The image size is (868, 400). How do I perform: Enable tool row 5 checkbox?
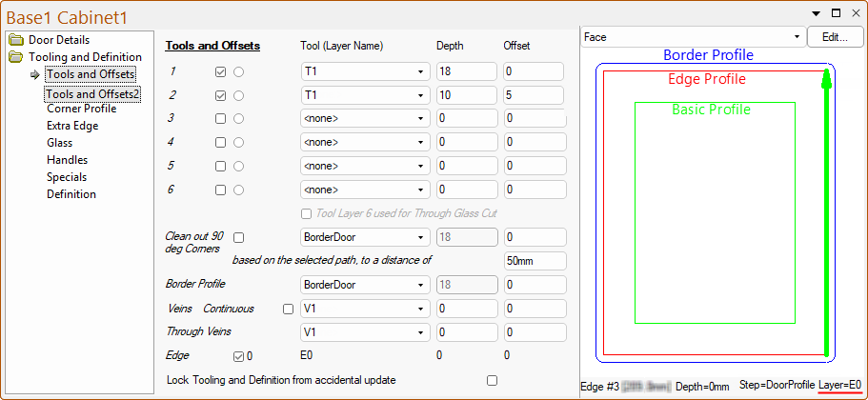click(220, 166)
